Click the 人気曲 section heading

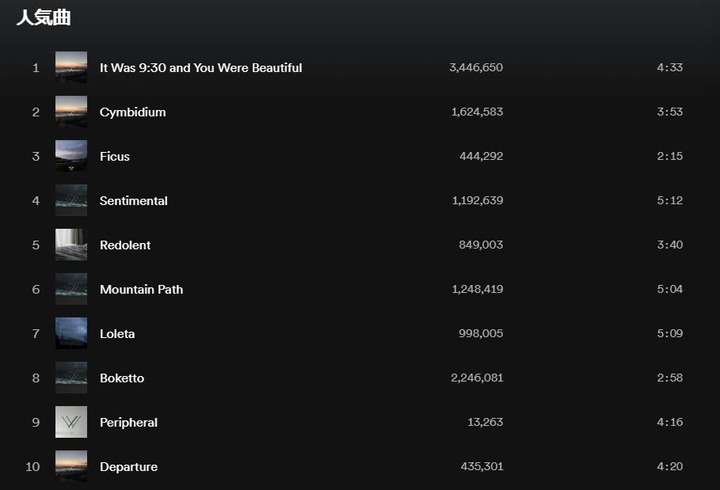pos(44,18)
